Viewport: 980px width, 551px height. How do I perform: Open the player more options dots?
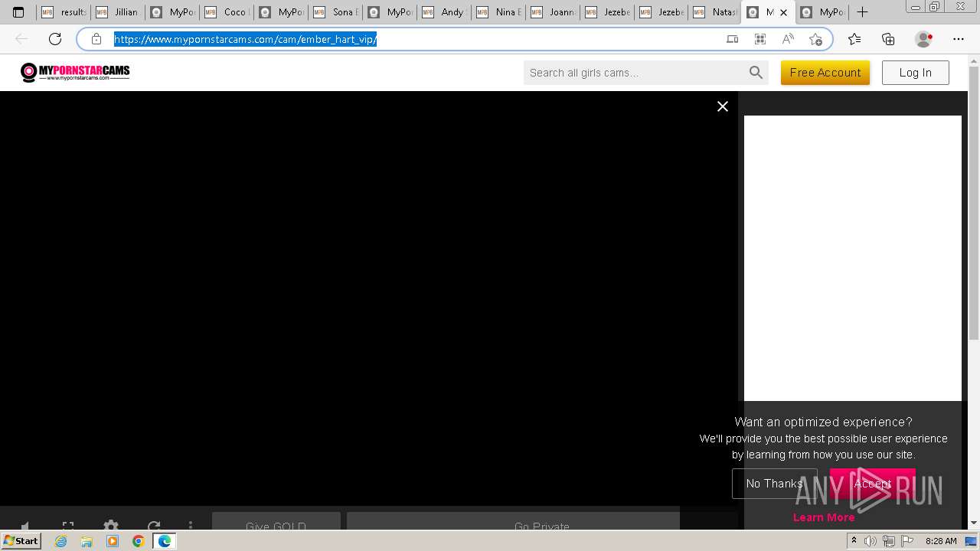point(191,527)
